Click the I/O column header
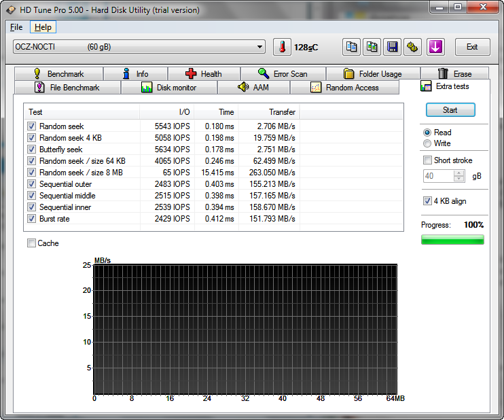This screenshot has width=504, height=420. click(x=167, y=112)
